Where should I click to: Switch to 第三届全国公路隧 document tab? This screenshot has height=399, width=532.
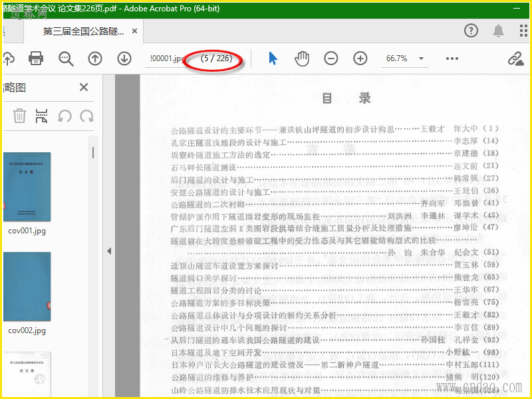[83, 31]
